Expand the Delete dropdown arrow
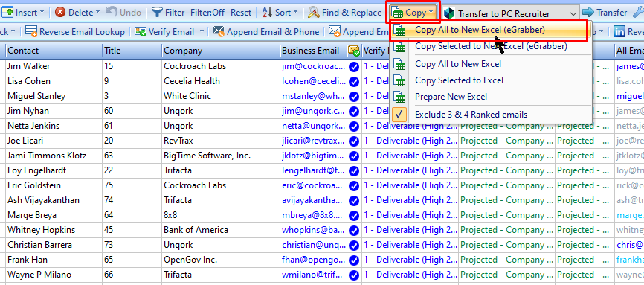The image size is (644, 285). pos(97,13)
